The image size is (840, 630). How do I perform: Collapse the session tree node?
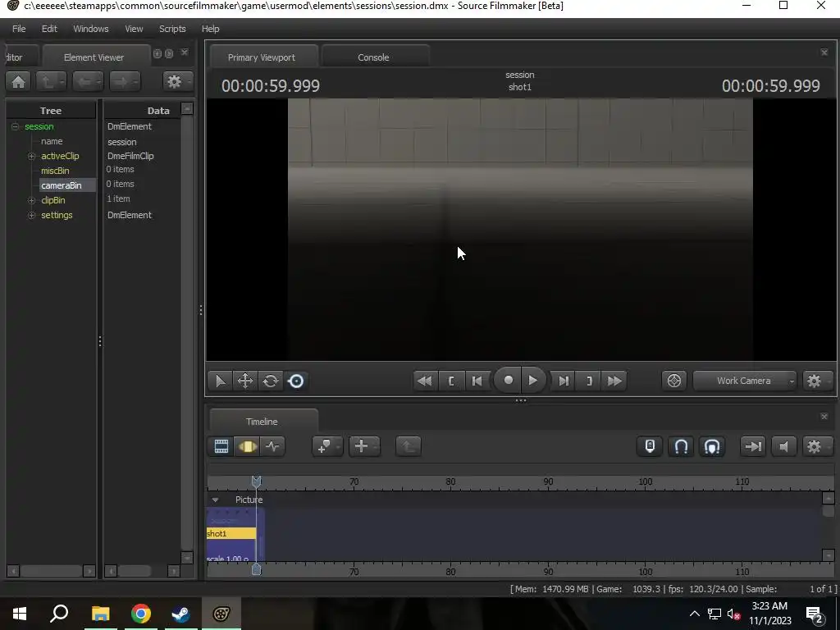tap(15, 126)
